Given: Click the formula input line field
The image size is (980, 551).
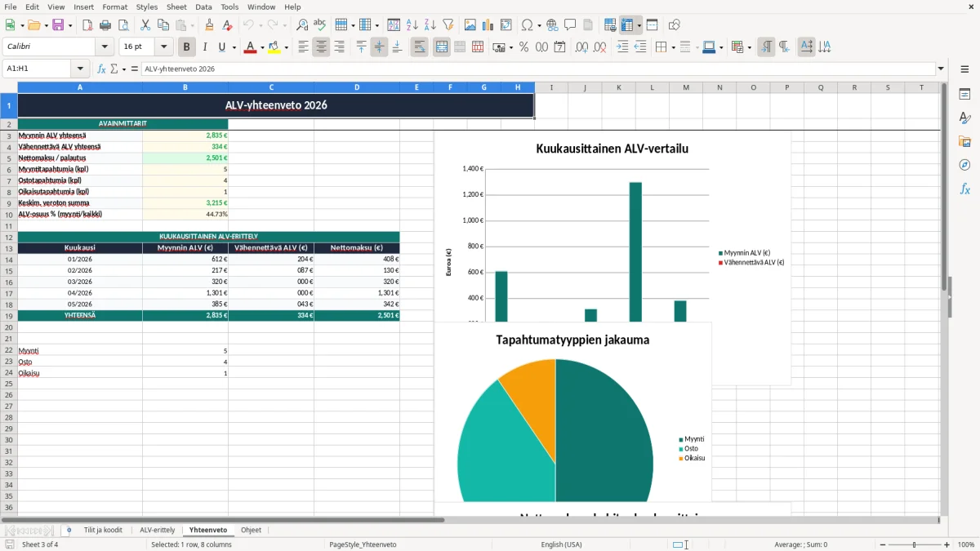Looking at the screenshot, I should tap(537, 69).
